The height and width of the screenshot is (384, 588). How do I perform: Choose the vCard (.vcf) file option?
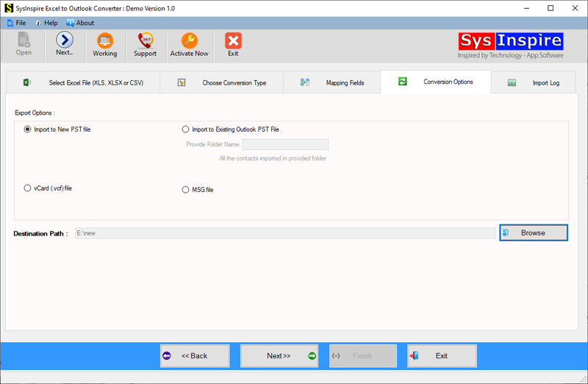(48, 188)
